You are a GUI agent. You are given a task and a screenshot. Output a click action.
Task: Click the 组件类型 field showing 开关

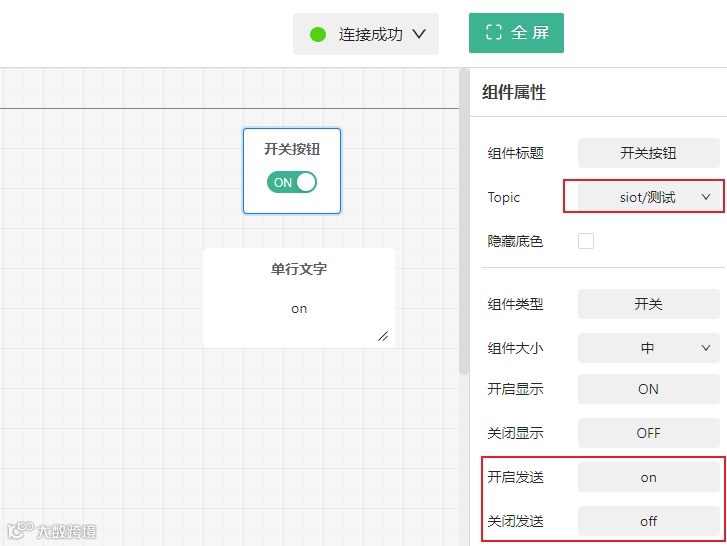point(649,304)
